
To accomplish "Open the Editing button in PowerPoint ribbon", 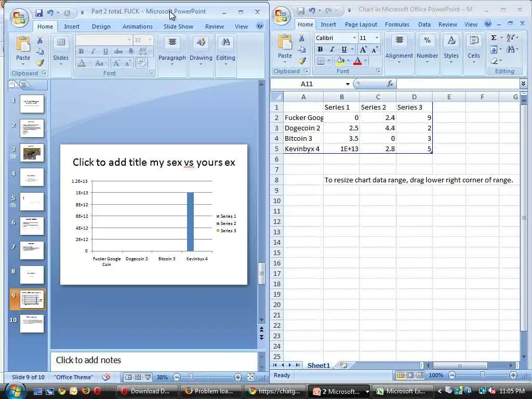I will (x=225, y=51).
